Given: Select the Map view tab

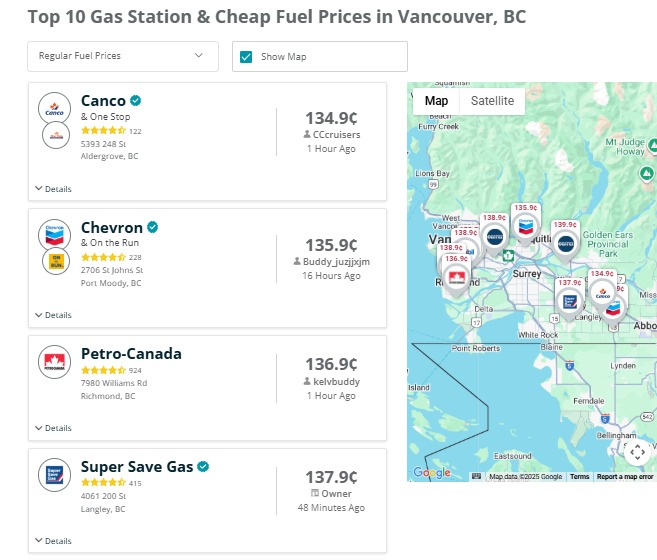Looking at the screenshot, I should (436, 101).
